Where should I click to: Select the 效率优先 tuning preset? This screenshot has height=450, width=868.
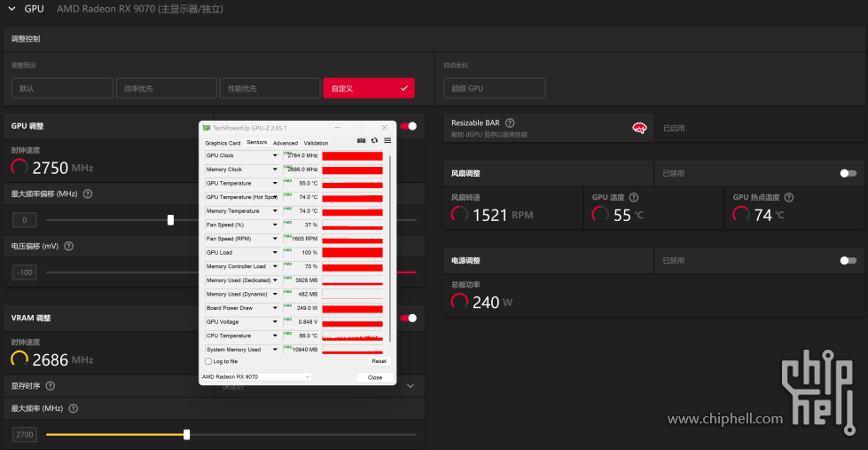(x=166, y=88)
